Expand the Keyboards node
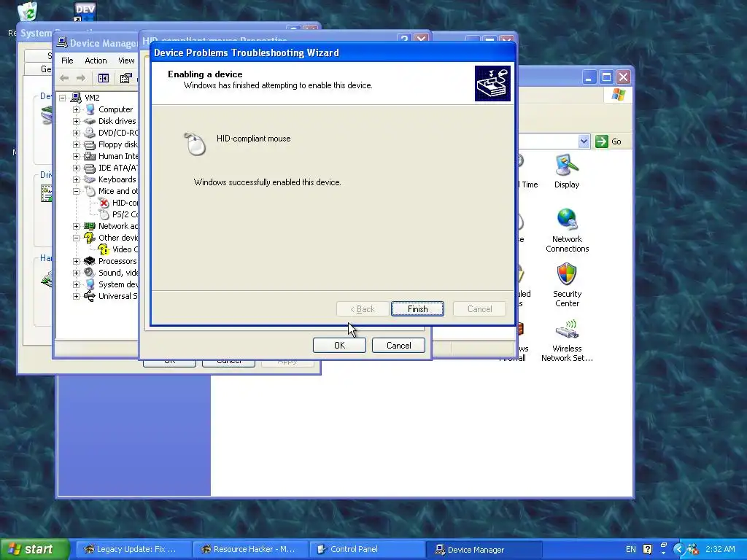 point(76,179)
